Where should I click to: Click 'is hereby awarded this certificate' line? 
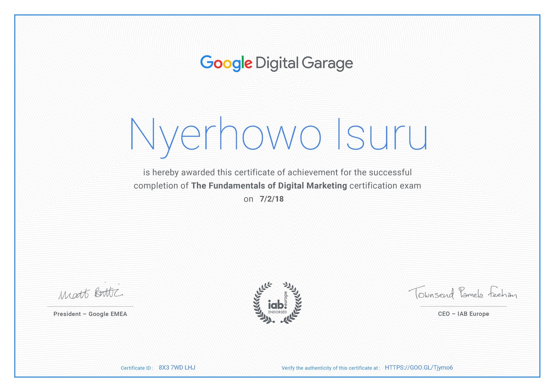click(277, 173)
